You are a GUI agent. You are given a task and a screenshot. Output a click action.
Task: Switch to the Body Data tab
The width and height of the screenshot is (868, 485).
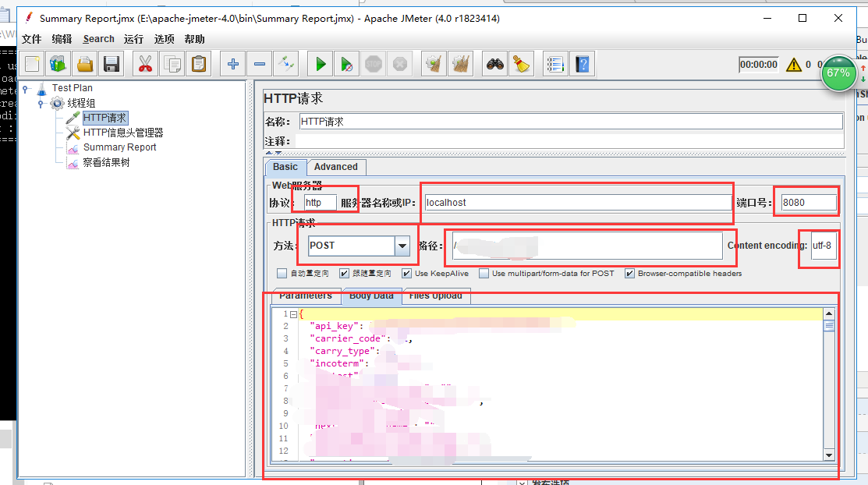click(371, 296)
